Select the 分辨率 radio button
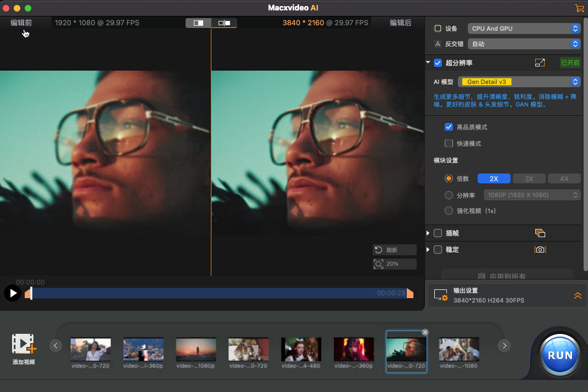Image resolution: width=588 pixels, height=392 pixels. tap(449, 194)
